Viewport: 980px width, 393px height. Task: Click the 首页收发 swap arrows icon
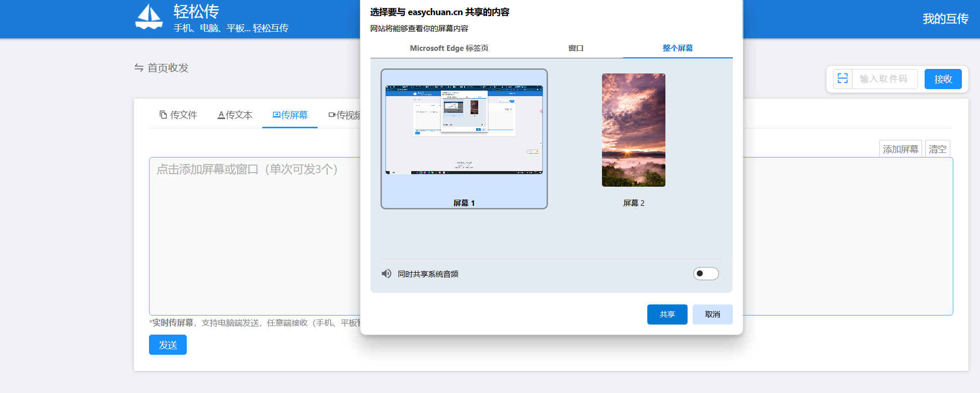coord(139,68)
